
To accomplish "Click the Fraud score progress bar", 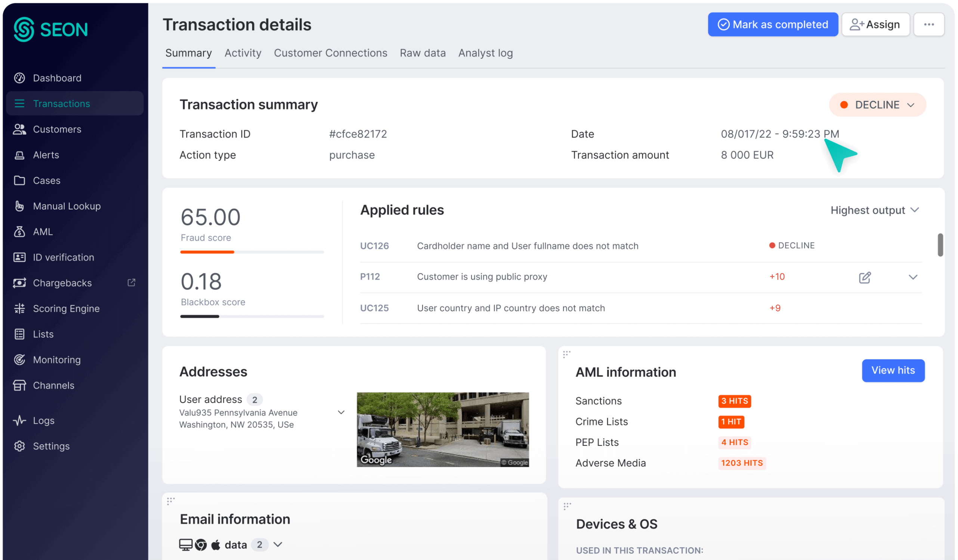I will pos(252,252).
